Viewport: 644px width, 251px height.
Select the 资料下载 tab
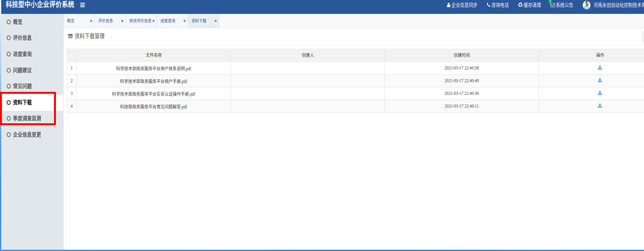[199, 21]
